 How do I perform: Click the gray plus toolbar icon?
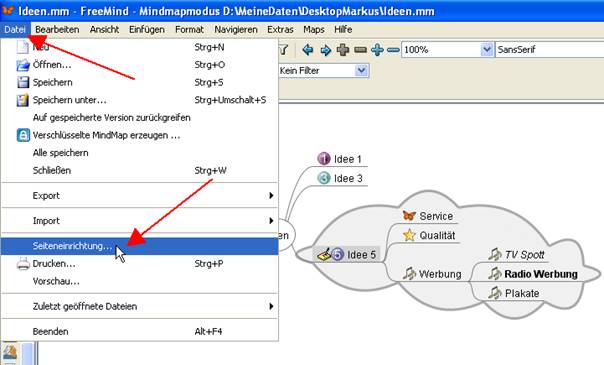click(x=343, y=50)
